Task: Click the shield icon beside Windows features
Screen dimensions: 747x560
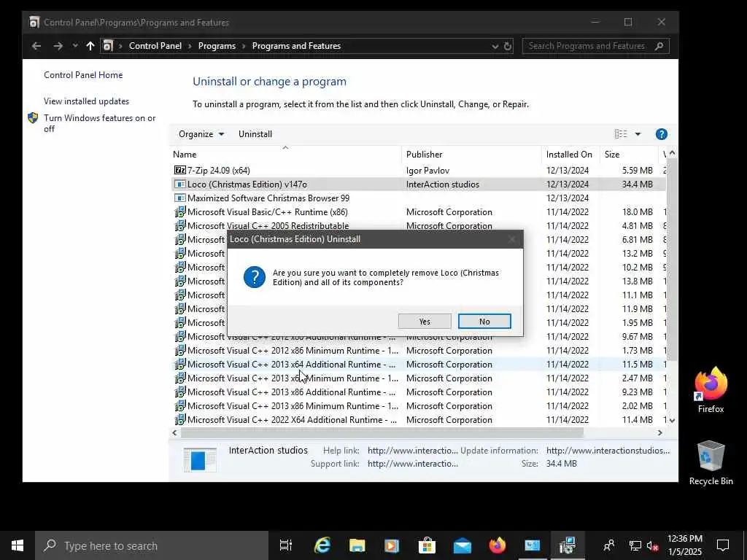Action: 33,118
